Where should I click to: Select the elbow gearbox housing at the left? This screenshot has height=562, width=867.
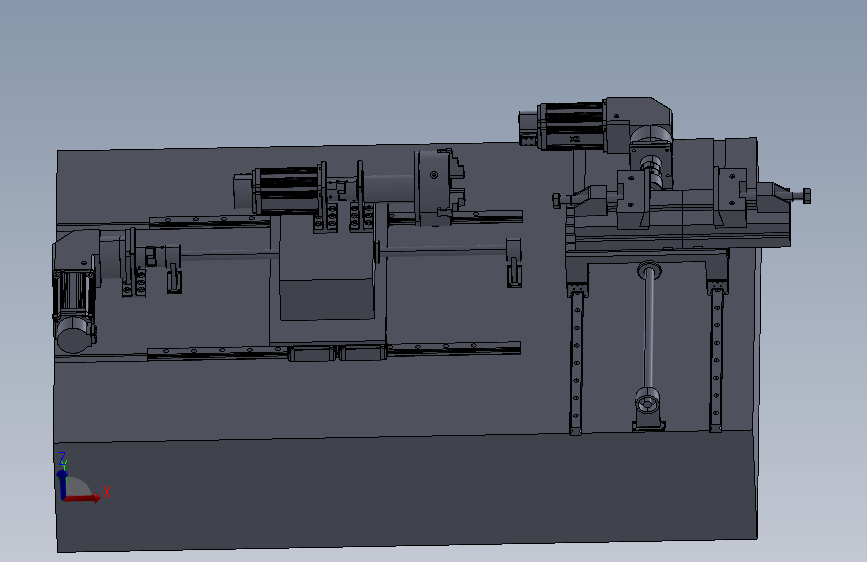click(x=77, y=252)
